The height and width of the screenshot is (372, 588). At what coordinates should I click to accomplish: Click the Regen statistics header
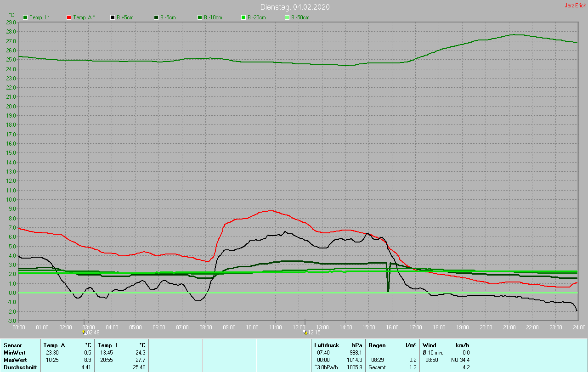click(x=377, y=345)
